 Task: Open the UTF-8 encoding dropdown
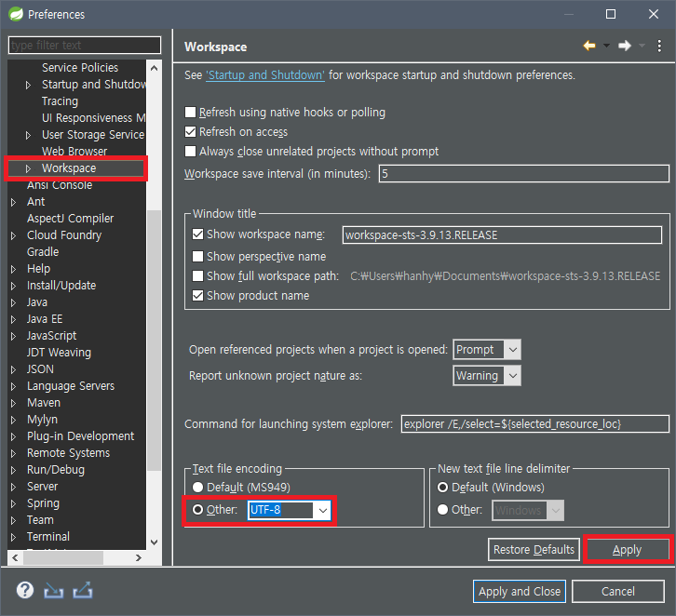(x=323, y=511)
